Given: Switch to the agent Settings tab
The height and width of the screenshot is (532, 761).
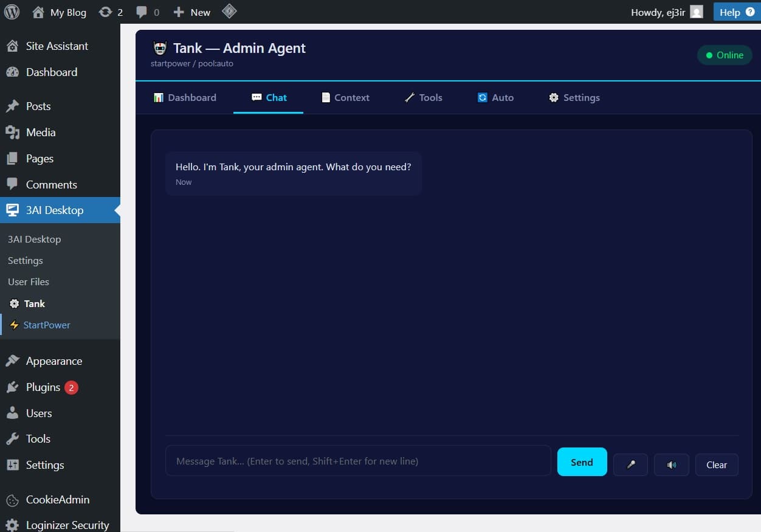Looking at the screenshot, I should coord(574,98).
